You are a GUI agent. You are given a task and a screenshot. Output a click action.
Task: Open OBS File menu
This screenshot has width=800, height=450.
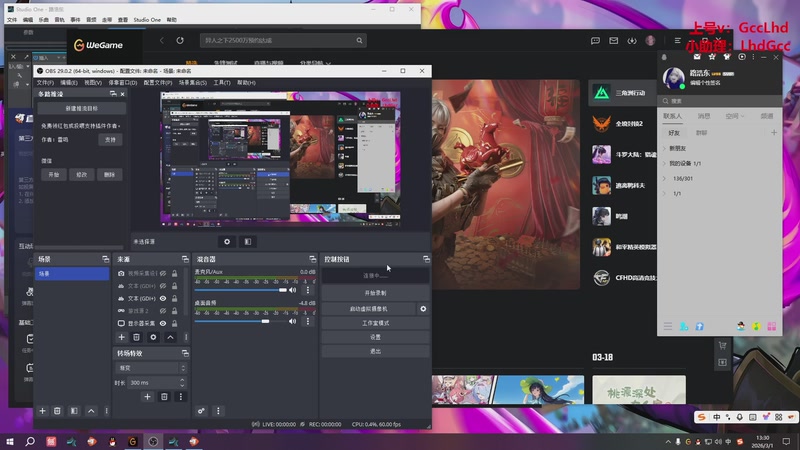point(45,83)
